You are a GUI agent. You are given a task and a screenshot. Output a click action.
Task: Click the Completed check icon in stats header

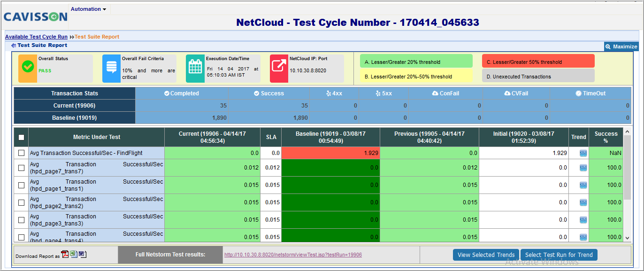(x=167, y=93)
